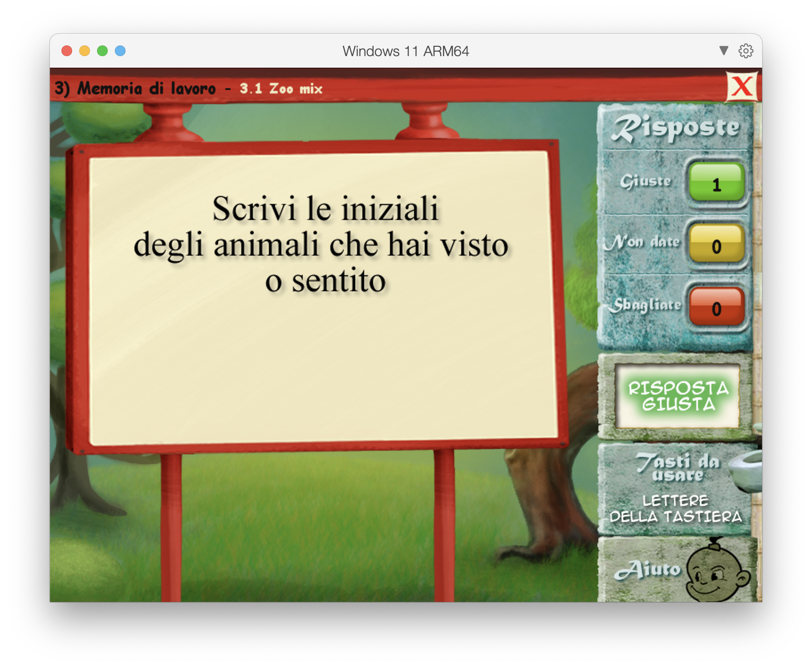This screenshot has height=668, width=812.
Task: Click the yellow Non date counter
Action: [x=716, y=245]
